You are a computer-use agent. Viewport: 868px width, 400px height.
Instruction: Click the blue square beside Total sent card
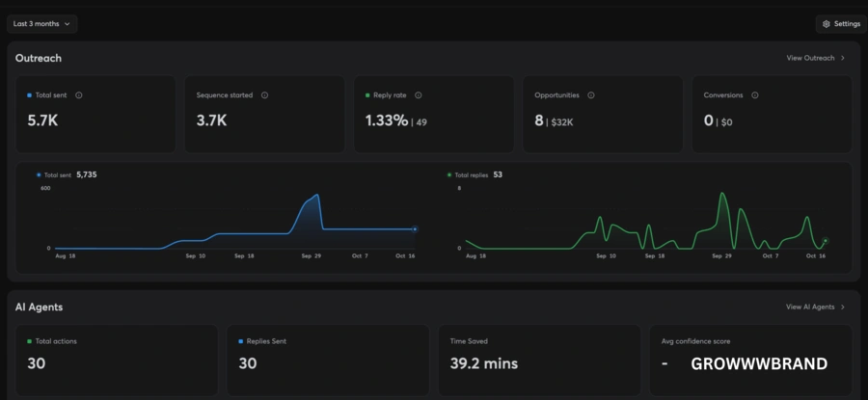[29, 95]
